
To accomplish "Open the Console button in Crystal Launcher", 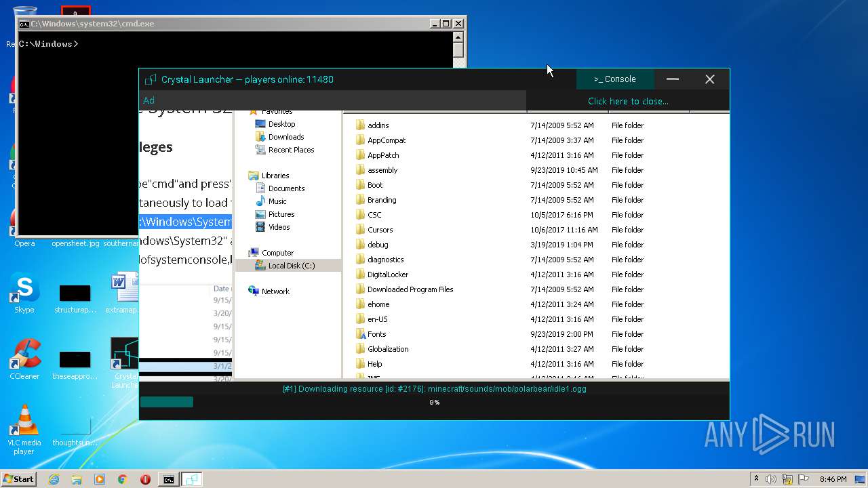I will 615,79.
